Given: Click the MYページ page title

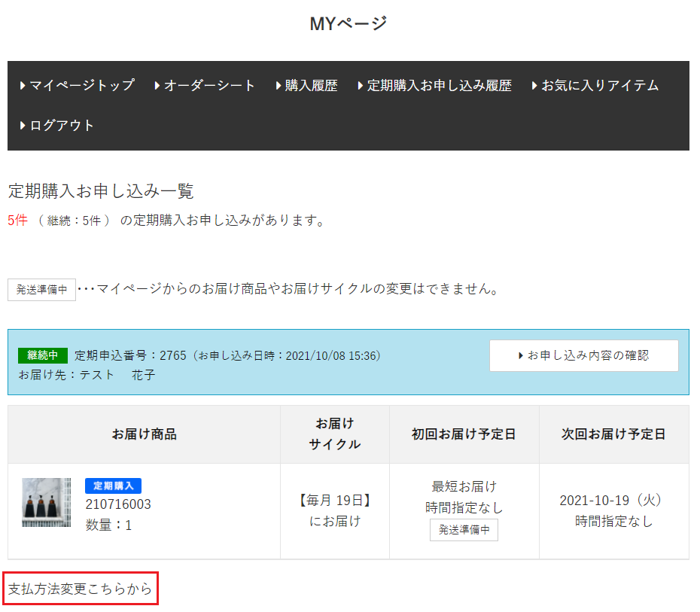Looking at the screenshot, I should click(x=348, y=23).
